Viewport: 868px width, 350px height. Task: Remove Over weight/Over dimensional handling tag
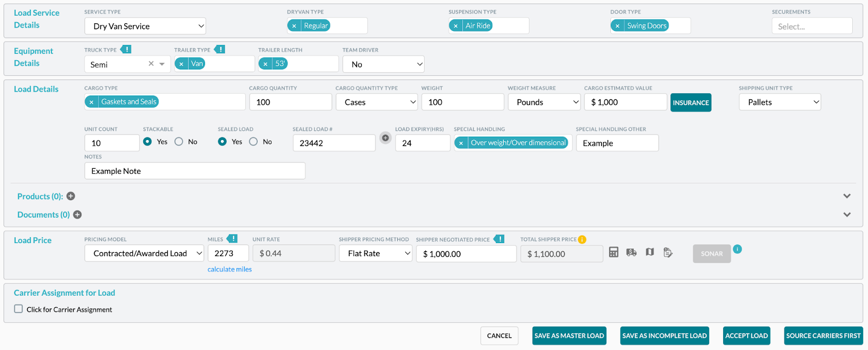pos(461,143)
